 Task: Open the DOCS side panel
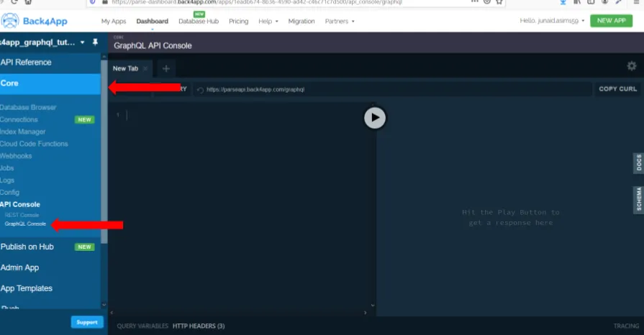click(x=639, y=163)
